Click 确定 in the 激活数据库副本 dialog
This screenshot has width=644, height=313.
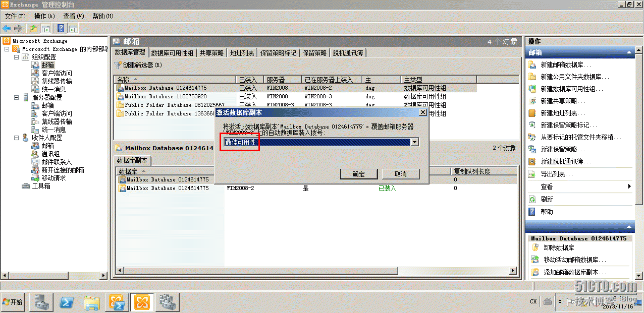point(359,174)
